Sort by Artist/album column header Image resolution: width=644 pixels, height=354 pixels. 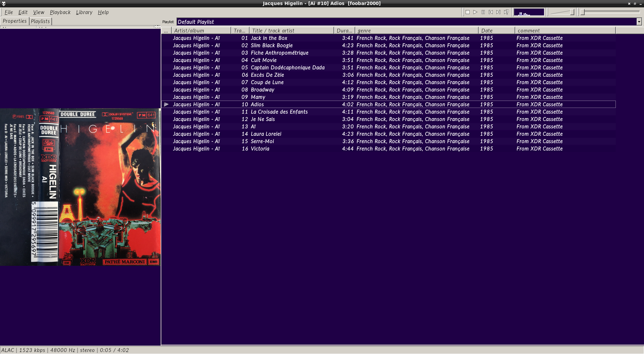click(201, 31)
